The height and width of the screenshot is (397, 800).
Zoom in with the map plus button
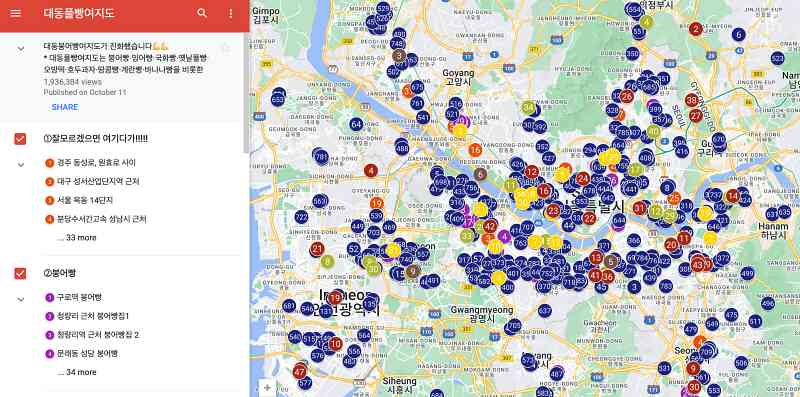(x=267, y=387)
